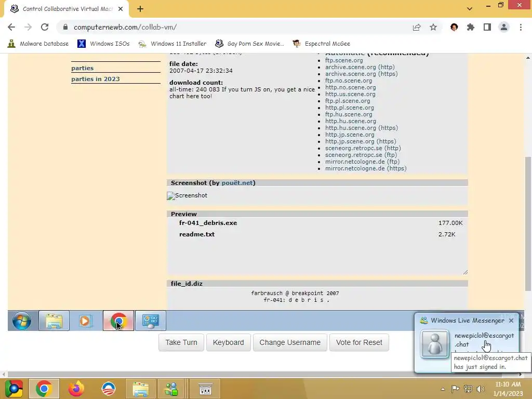Open the VM taskbar Explorer folder icon
Image resolution: width=532 pixels, height=399 pixels.
click(x=54, y=321)
